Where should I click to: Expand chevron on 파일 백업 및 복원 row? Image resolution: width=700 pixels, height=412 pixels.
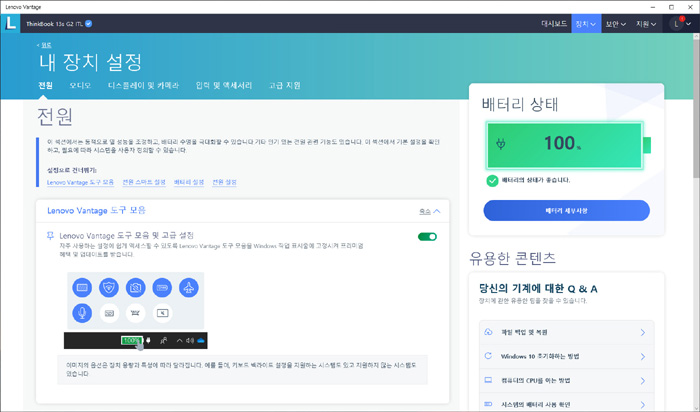click(x=643, y=332)
